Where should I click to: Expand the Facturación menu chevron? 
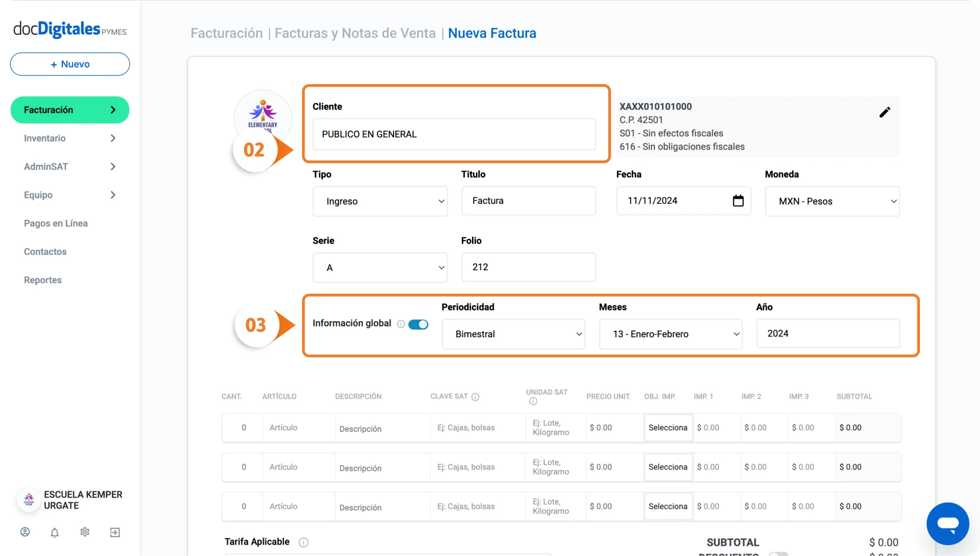[x=113, y=110]
